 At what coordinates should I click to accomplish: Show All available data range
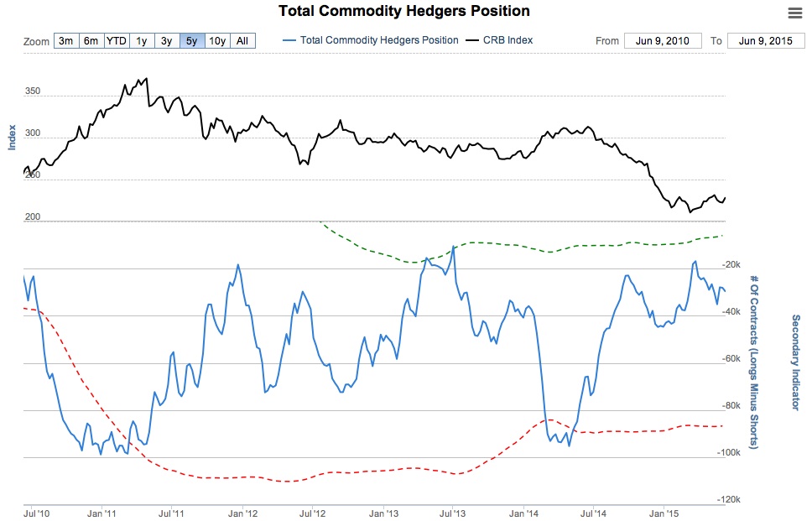(x=242, y=41)
